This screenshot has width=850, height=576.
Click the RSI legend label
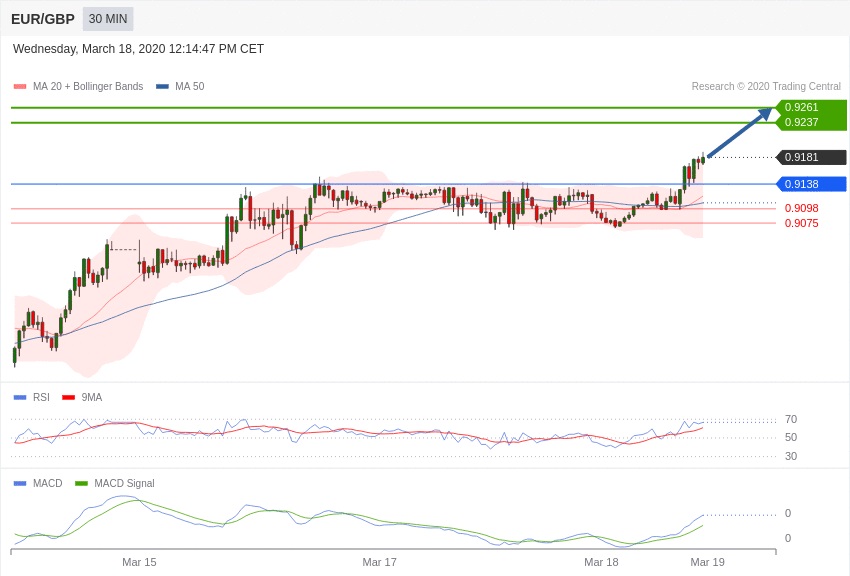click(x=41, y=398)
